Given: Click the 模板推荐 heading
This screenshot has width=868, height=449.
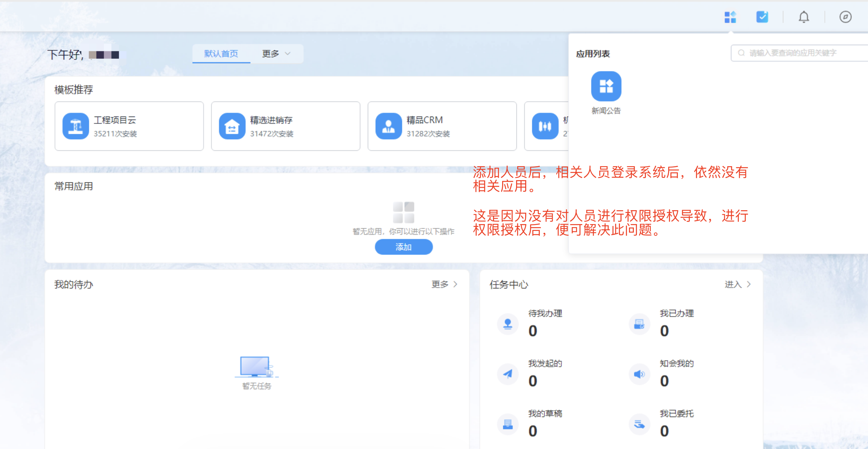Looking at the screenshot, I should click(x=74, y=89).
